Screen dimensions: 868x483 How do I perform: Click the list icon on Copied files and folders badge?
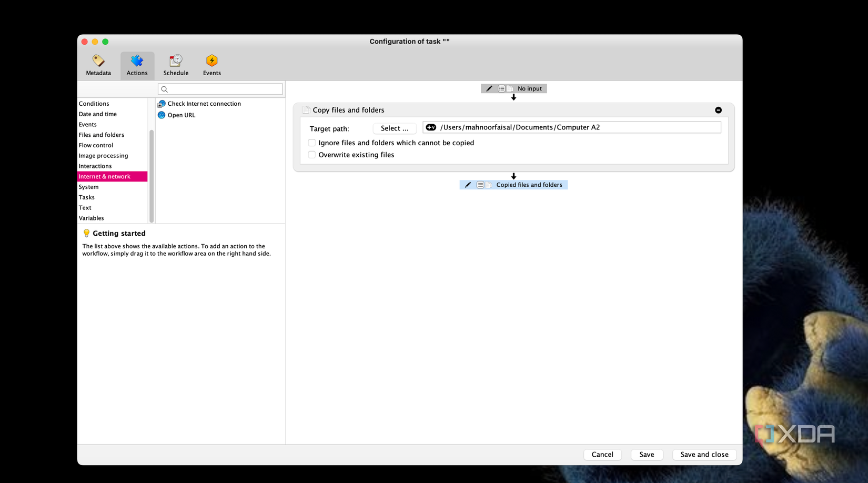tap(480, 185)
